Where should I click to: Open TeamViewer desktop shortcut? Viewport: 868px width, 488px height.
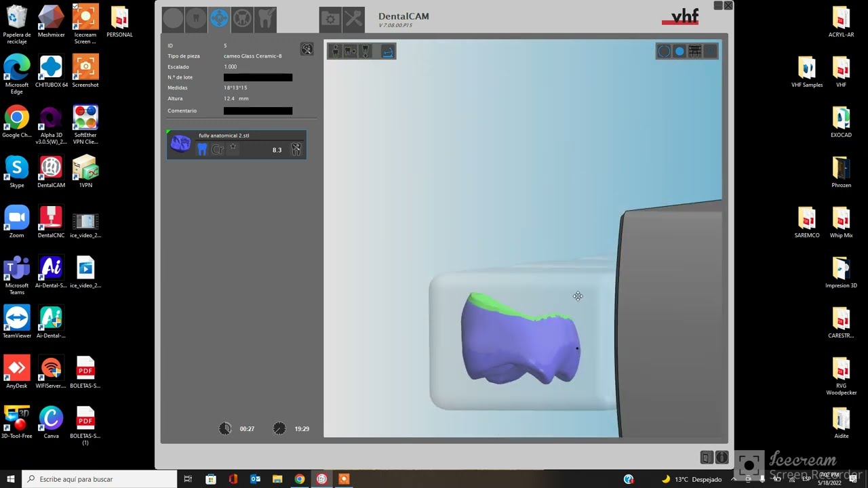(17, 323)
